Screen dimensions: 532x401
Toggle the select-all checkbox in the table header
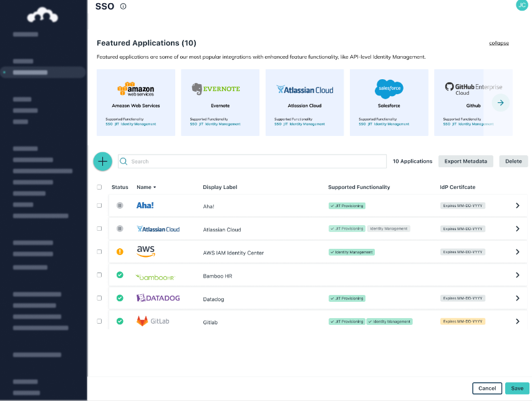tap(99, 187)
